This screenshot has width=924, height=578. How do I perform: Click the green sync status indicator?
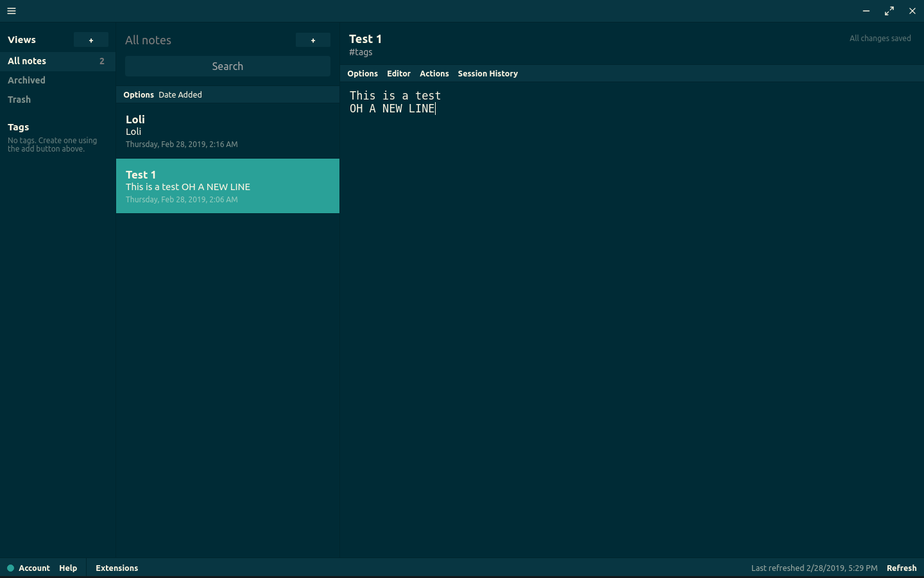tap(10, 568)
